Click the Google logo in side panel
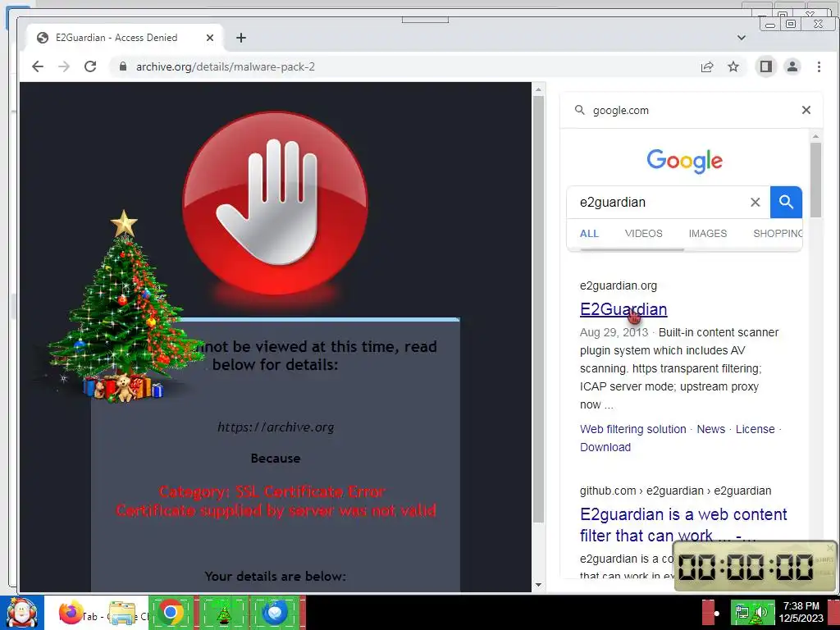The height and width of the screenshot is (630, 840). 685,160
